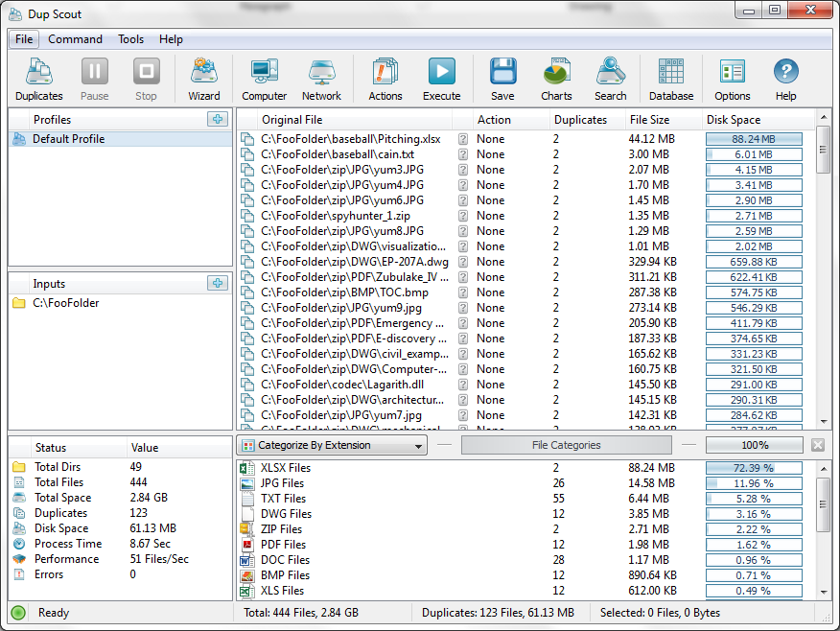The width and height of the screenshot is (840, 631).
Task: Select the ZIP Files category row
Action: coord(525,529)
